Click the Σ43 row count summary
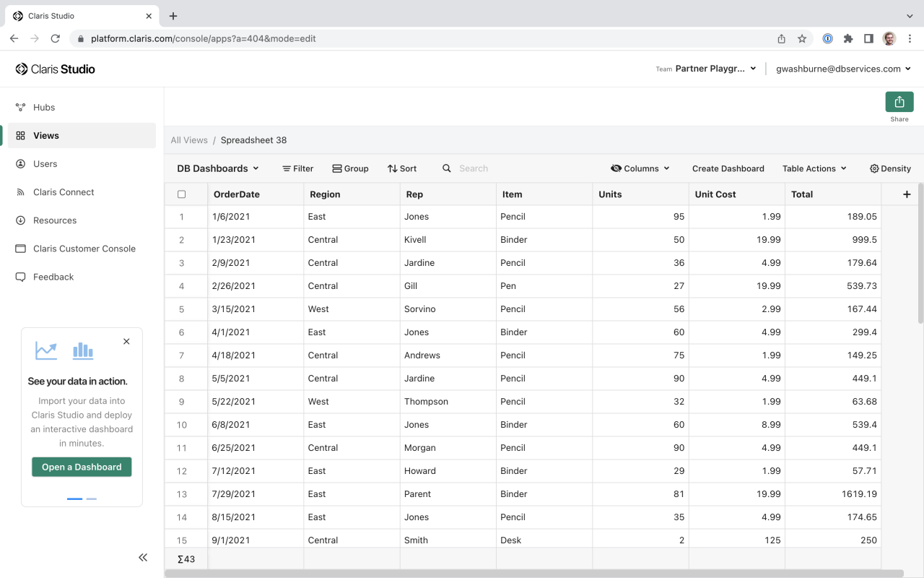Screen dimensions: 924x578 coord(186,558)
